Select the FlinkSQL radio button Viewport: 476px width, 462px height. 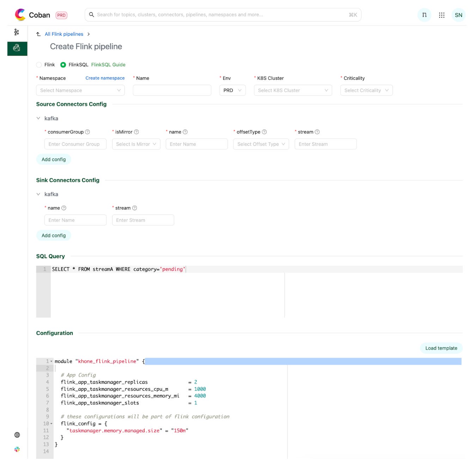point(63,65)
